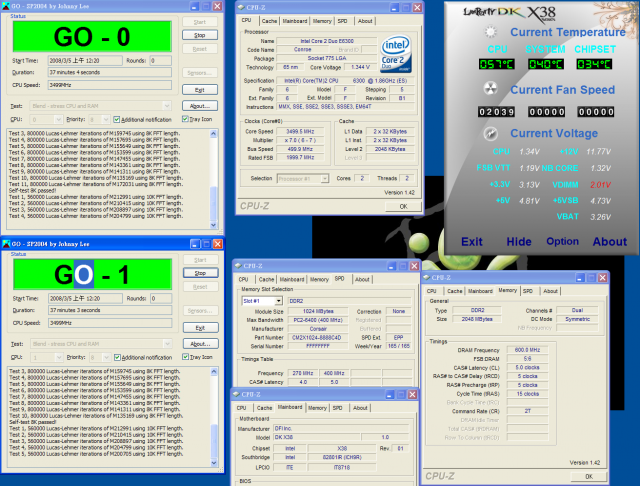Select CPU tab in CPU-Z Mainboard window

point(241,408)
